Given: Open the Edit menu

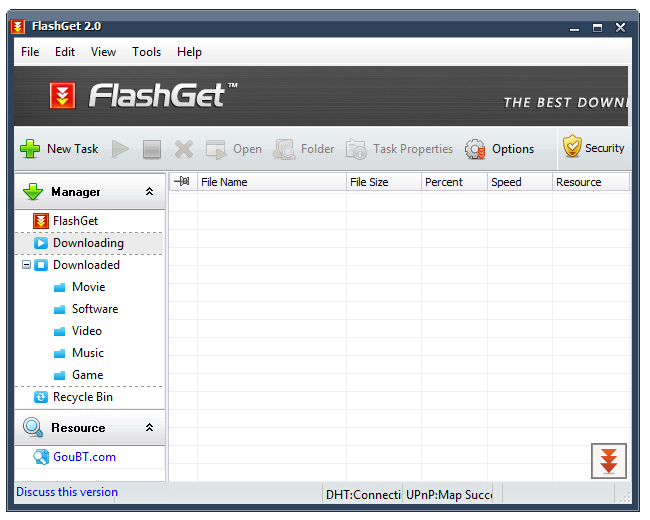Looking at the screenshot, I should click(x=65, y=52).
